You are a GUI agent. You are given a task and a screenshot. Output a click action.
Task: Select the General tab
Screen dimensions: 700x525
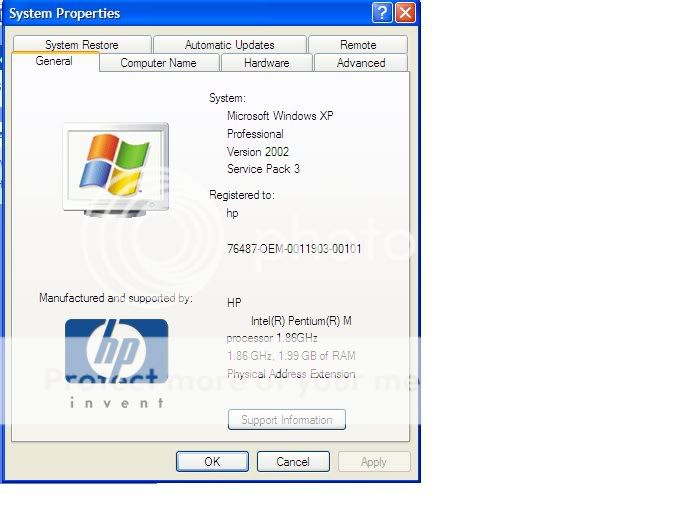pyautogui.click(x=54, y=61)
